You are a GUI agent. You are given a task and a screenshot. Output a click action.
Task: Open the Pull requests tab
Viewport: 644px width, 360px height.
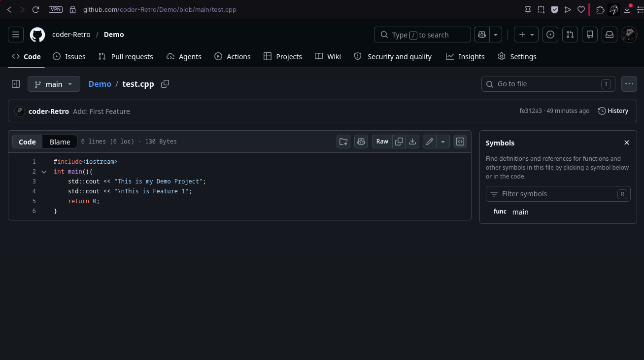(126, 57)
